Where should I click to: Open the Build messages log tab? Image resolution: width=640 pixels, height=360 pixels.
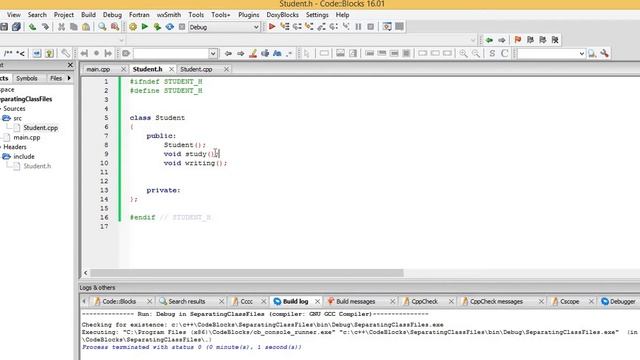click(355, 301)
